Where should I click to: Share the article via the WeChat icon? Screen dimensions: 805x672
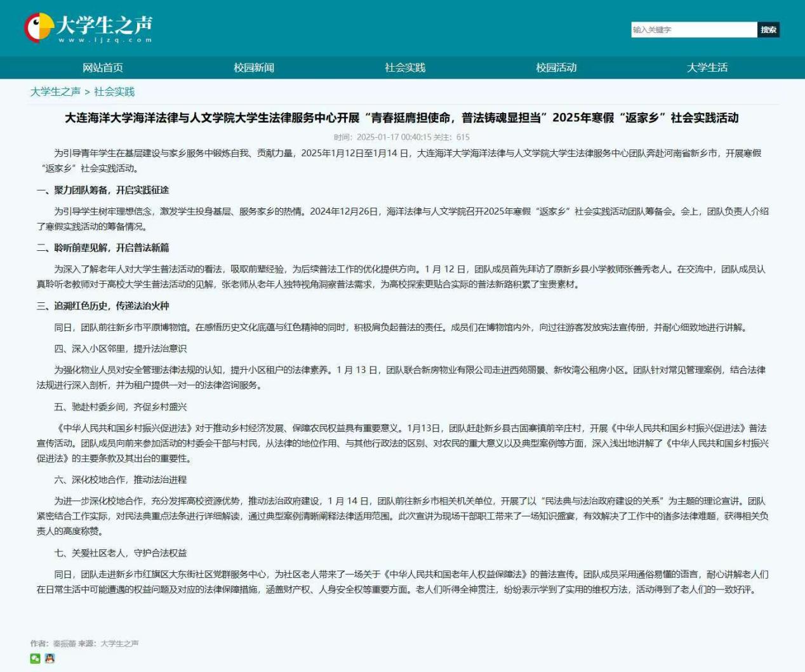point(35,659)
